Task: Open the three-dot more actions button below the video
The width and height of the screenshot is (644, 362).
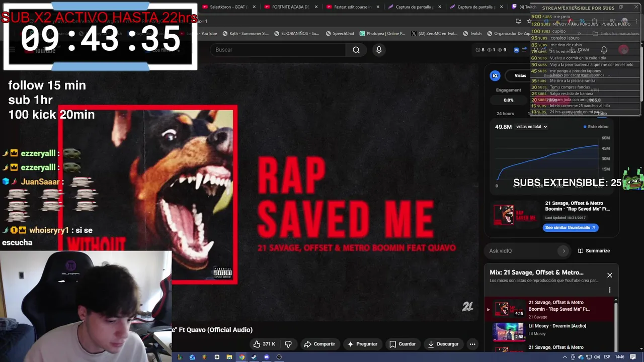Action: pos(472,344)
